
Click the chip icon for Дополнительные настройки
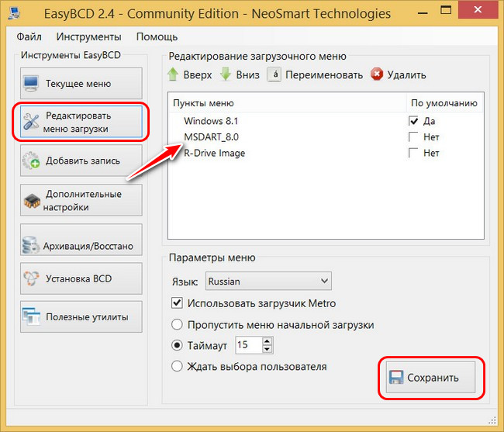coord(32,201)
